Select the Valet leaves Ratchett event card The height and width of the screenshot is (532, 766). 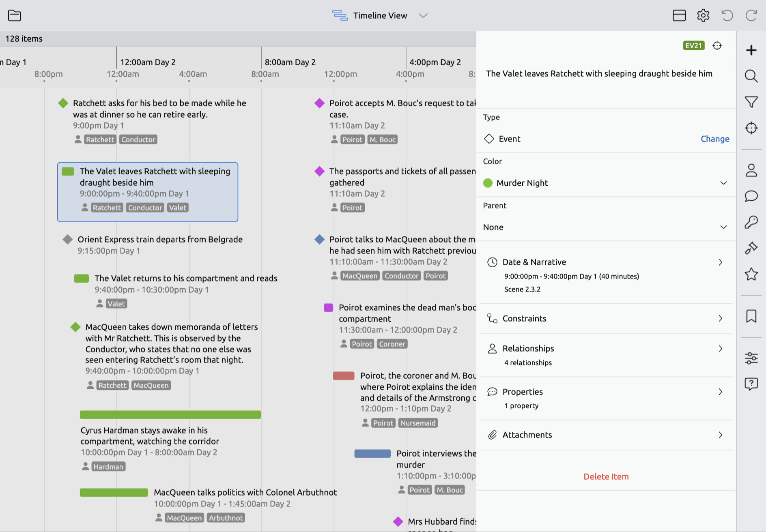(148, 192)
